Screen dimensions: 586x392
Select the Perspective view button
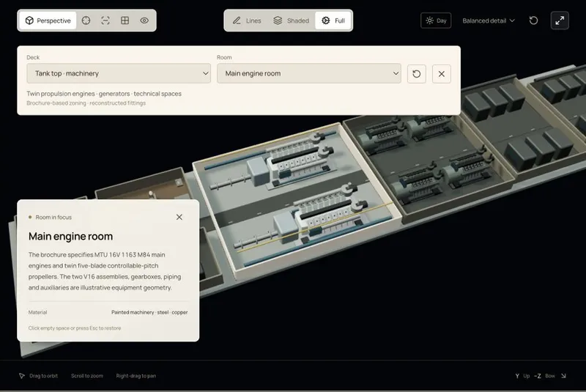(48, 21)
